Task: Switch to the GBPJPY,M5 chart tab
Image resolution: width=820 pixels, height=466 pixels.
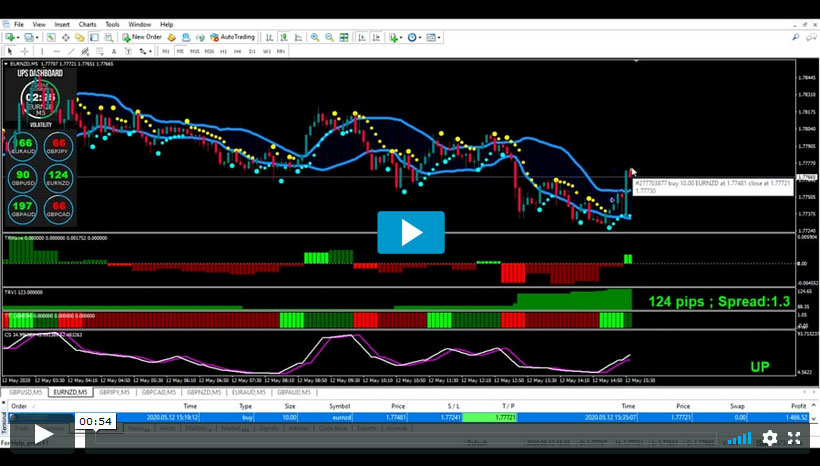Action: tap(115, 392)
